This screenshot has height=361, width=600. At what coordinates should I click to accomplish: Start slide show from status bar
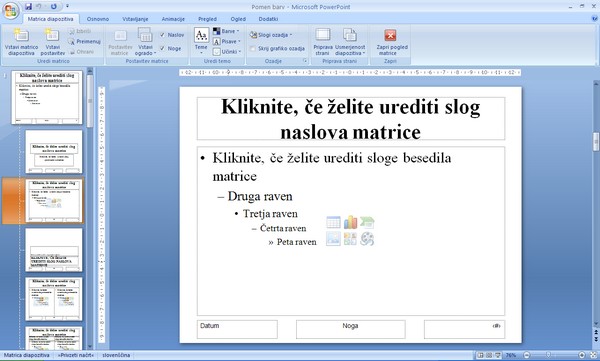(x=497, y=355)
